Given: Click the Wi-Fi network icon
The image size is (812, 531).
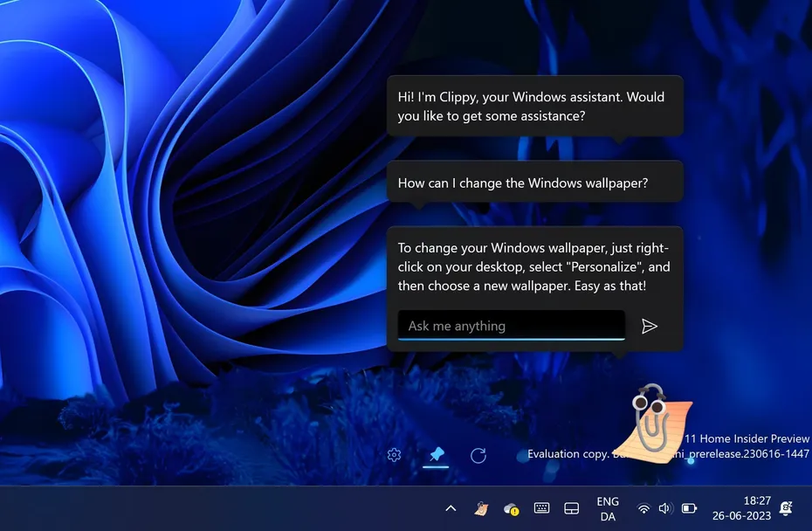Looking at the screenshot, I should coord(643,508).
